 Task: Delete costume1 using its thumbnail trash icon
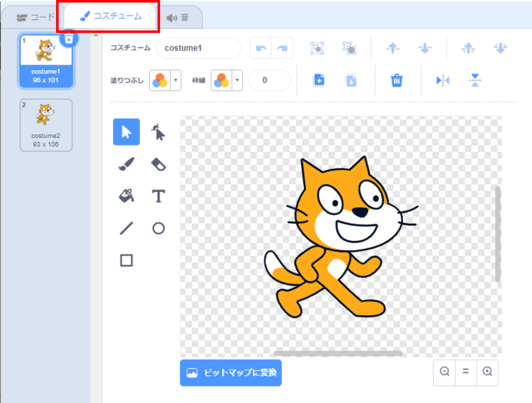[x=69, y=38]
